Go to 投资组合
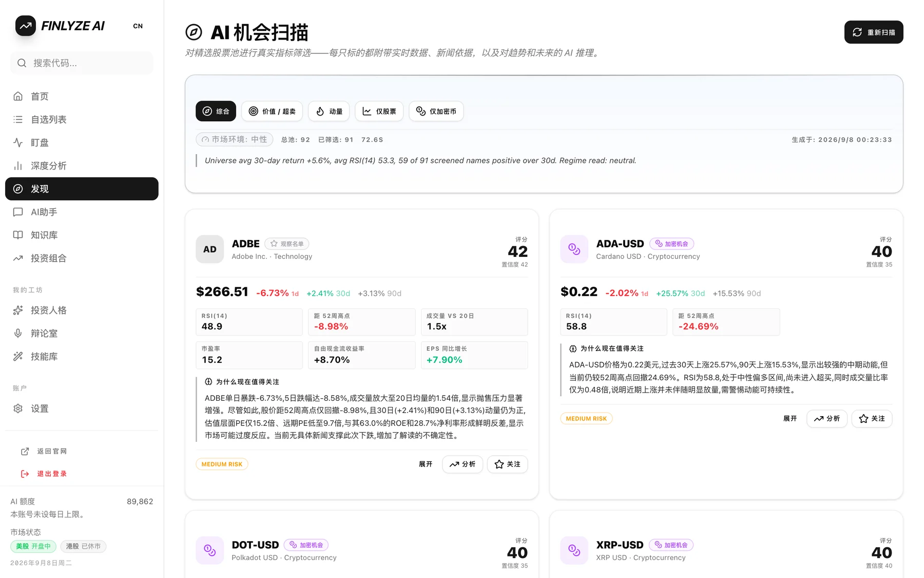Image resolution: width=924 pixels, height=578 pixels. (82, 258)
